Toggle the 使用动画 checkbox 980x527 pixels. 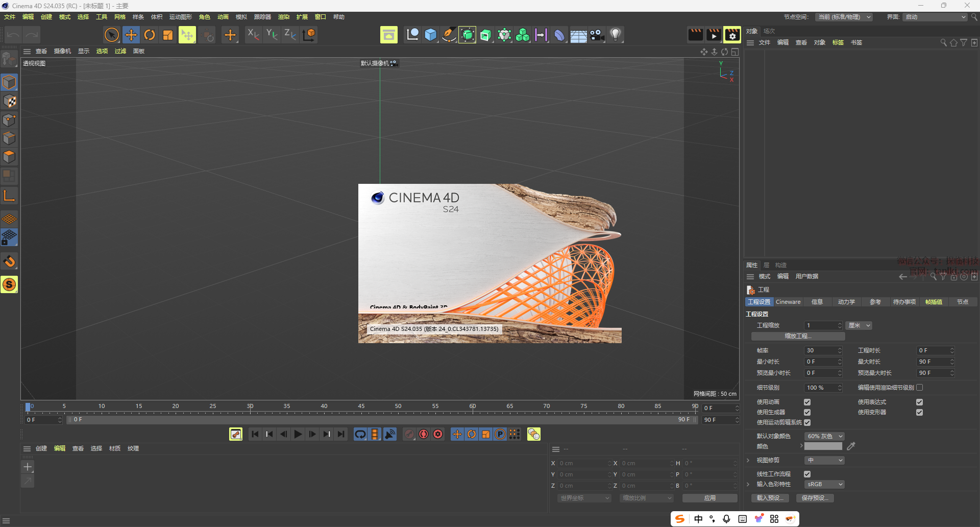pos(807,402)
